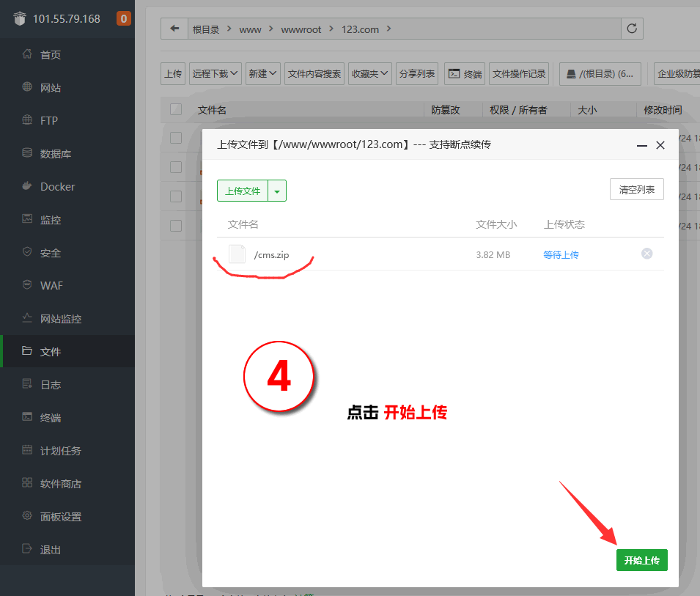
Task: Go to 计划任务 in the sidebar
Action: [60, 451]
